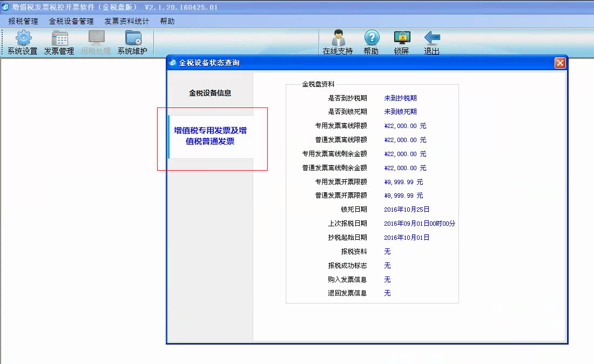Image resolution: width=594 pixels, height=364 pixels.
Task: Open the 报税管理 menu
Action: [x=23, y=22]
